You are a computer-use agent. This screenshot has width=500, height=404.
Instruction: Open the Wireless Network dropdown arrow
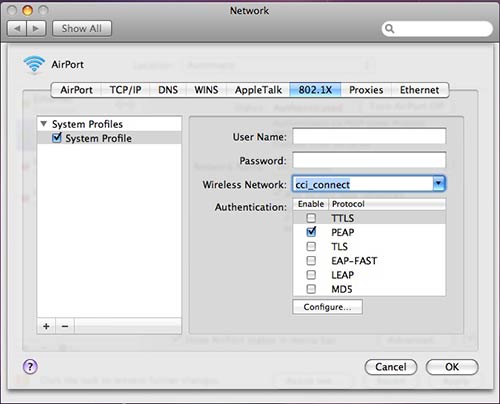439,184
